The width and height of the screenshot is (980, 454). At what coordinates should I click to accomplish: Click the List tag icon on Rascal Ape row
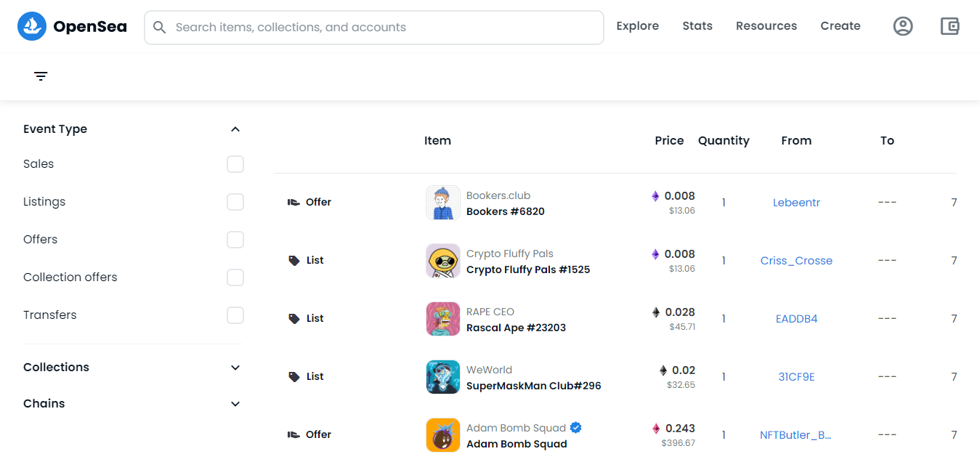pyautogui.click(x=294, y=319)
